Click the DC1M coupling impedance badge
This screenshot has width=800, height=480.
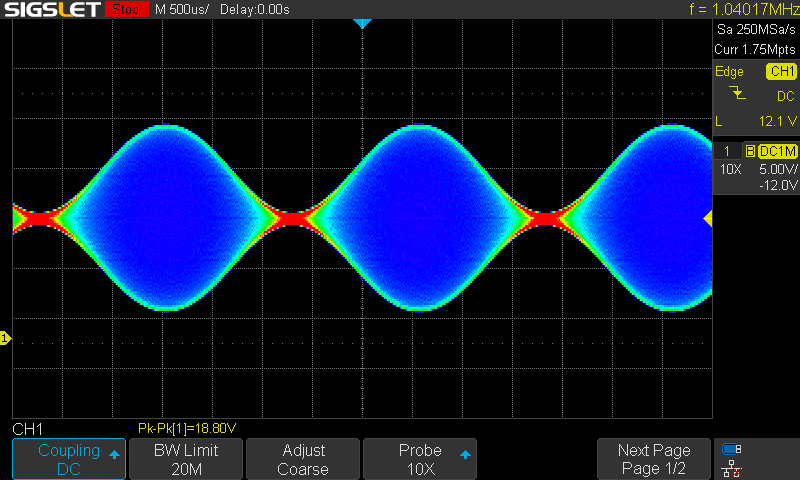(x=778, y=151)
